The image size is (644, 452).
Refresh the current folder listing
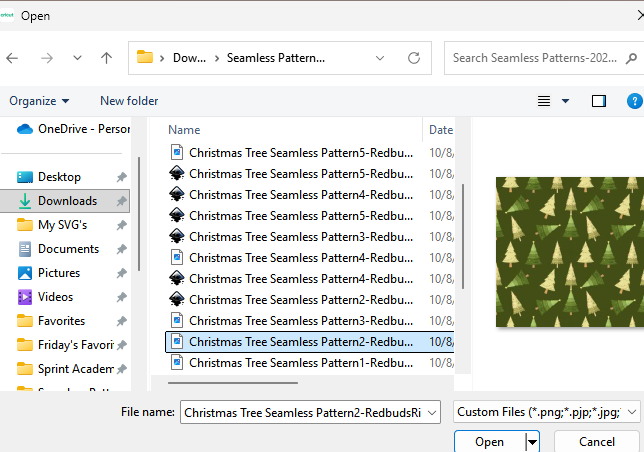[x=413, y=58]
